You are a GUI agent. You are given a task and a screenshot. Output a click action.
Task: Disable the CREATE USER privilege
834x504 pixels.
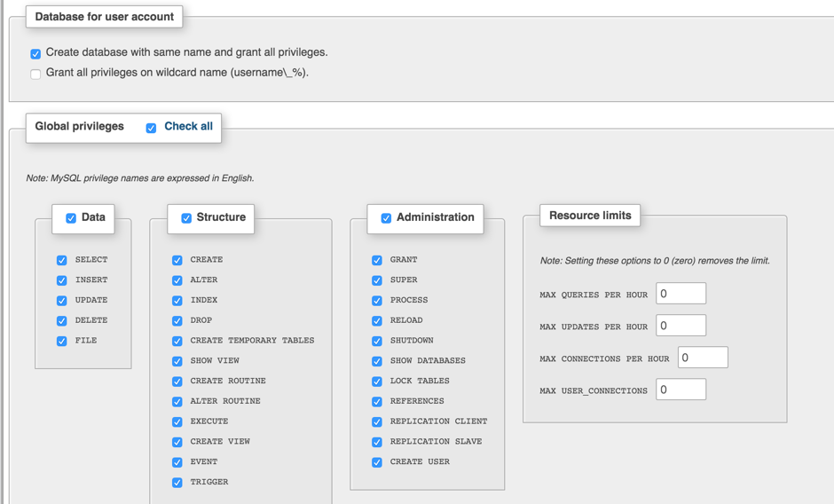click(x=377, y=462)
